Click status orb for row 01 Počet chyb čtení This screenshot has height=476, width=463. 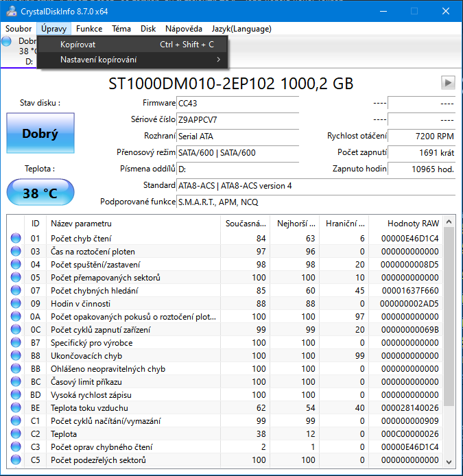[16, 239]
